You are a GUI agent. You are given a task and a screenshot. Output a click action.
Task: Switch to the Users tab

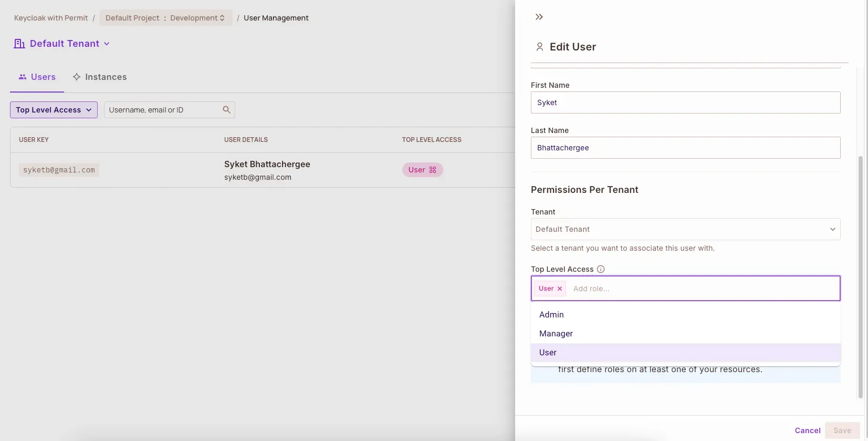click(37, 77)
